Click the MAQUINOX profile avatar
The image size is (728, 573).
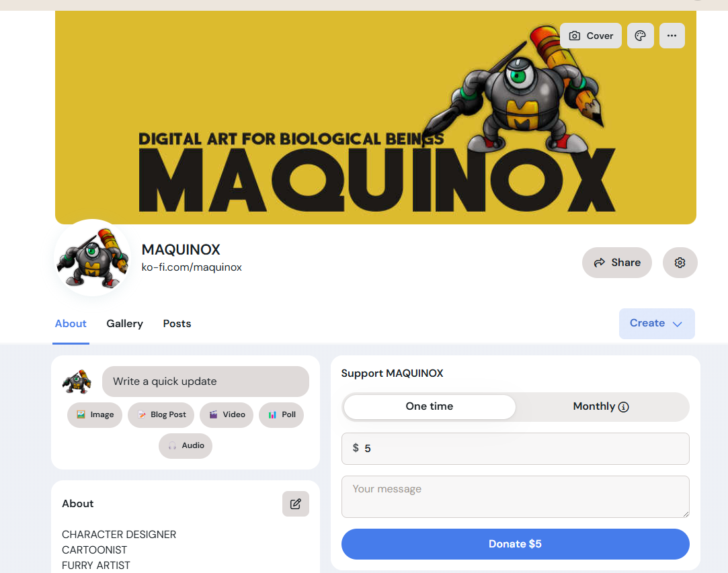point(92,257)
